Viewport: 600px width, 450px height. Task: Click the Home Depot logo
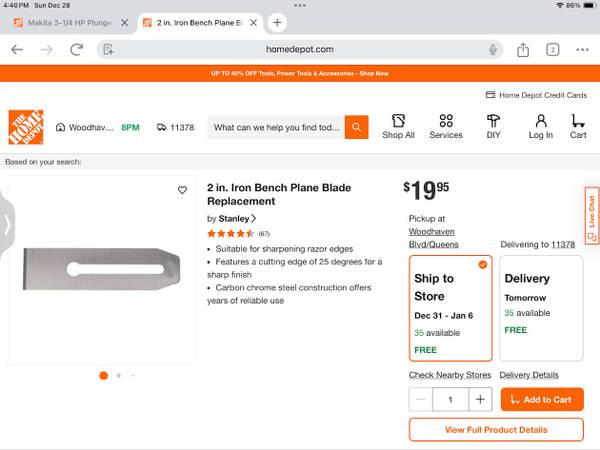coord(25,127)
